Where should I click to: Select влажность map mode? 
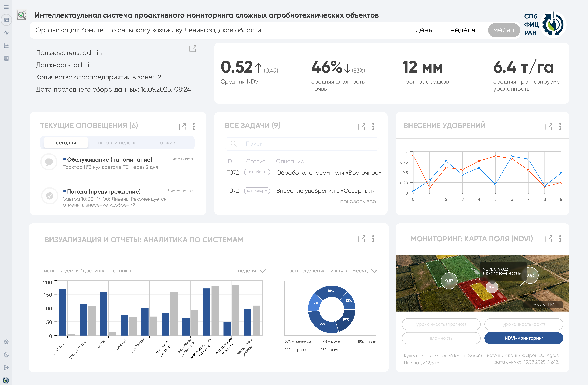[x=441, y=338]
